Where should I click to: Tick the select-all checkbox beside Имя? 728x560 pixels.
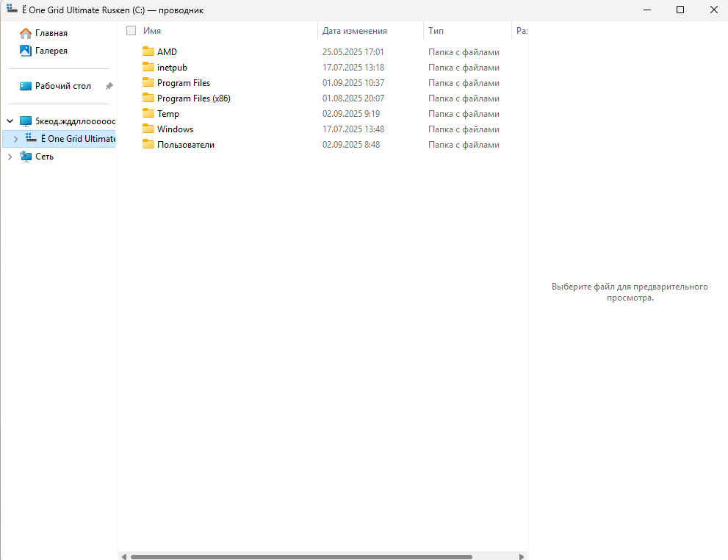(131, 31)
